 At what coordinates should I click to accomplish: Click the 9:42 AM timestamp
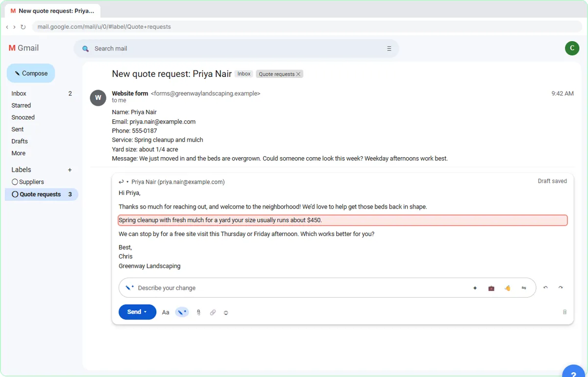point(563,94)
